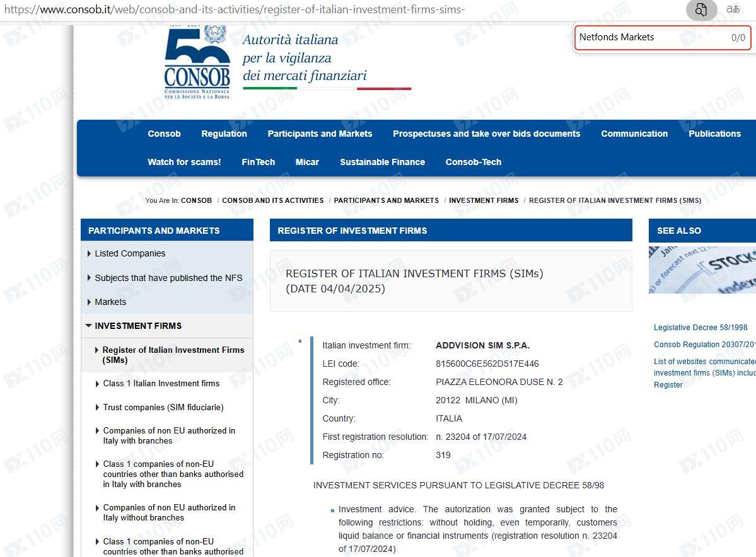This screenshot has width=756, height=557.
Task: Click the CONSOB 50th anniversary logo
Action: pos(197,63)
